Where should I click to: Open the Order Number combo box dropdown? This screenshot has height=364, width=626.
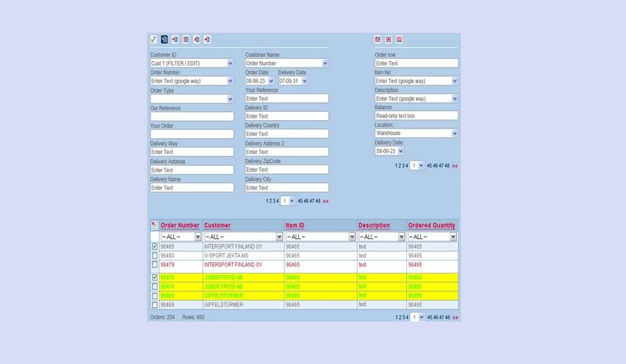coord(230,81)
